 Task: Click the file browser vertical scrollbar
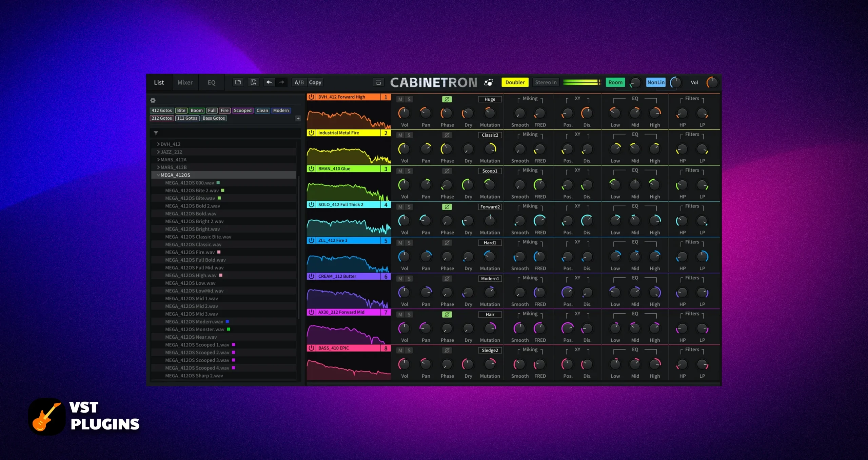[x=298, y=247]
